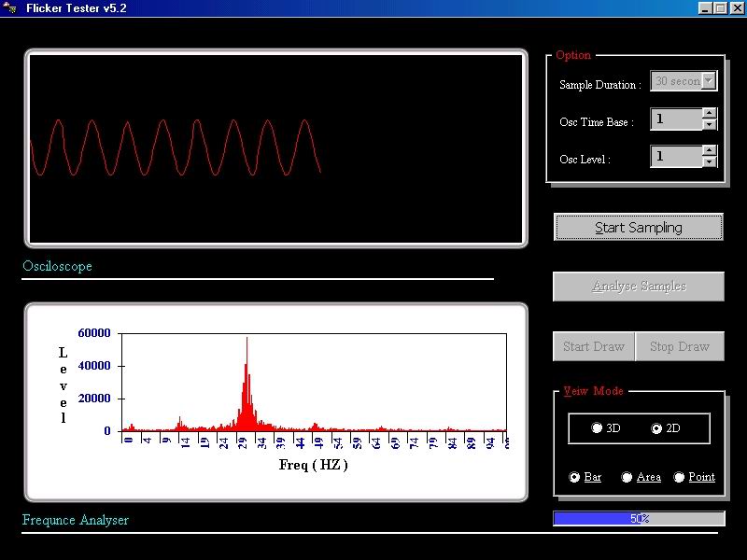
Task: Choose the Bar chart style option
Action: click(574, 477)
